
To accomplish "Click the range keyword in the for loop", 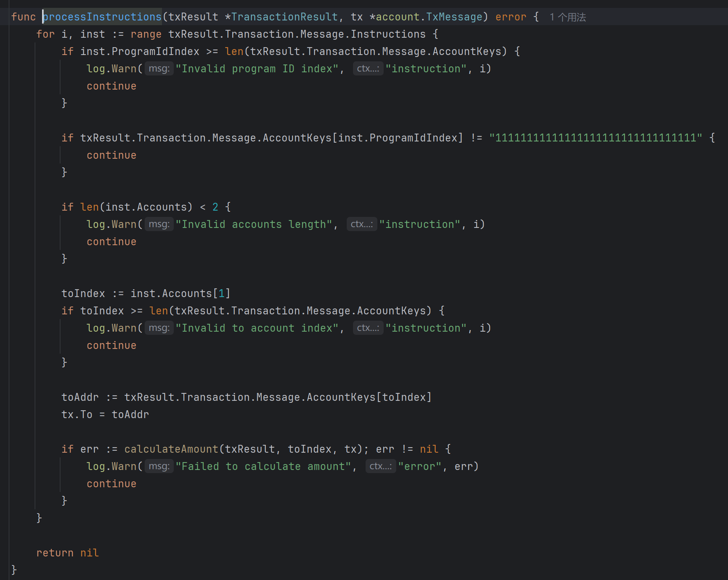I will coord(146,34).
